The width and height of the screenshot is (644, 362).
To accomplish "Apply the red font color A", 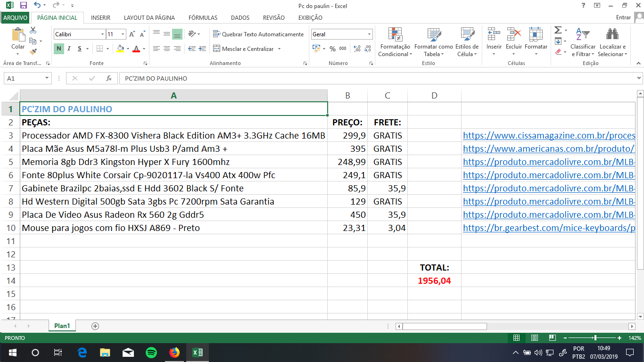I will coord(136,49).
